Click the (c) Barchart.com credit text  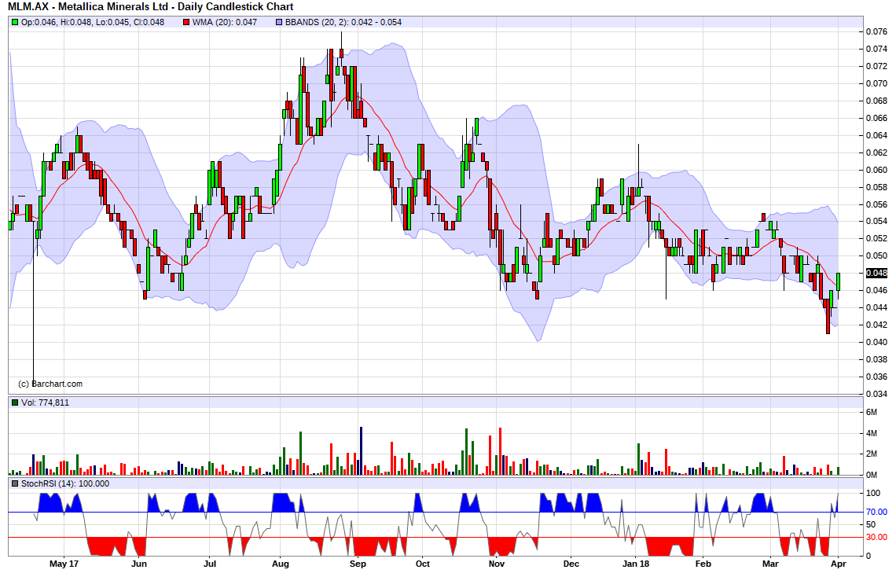(50, 384)
